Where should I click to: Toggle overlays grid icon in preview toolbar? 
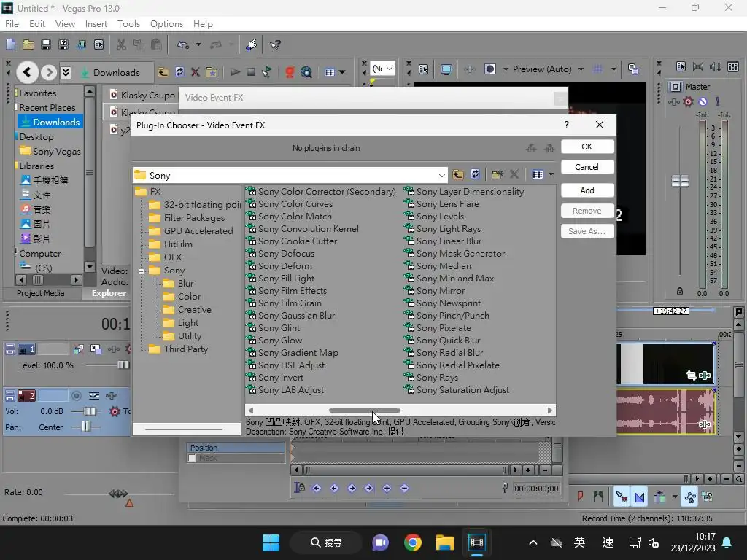pyautogui.click(x=597, y=69)
